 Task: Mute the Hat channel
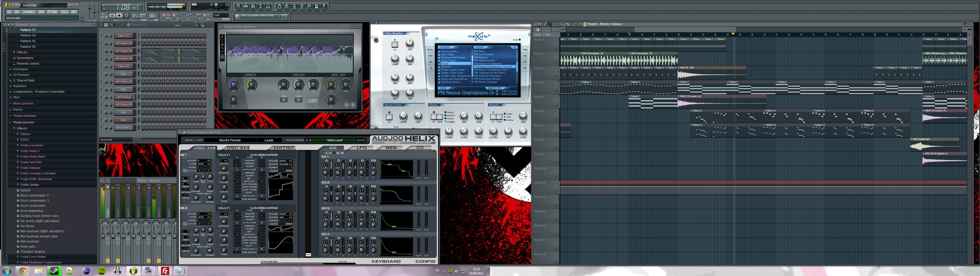coord(102,112)
